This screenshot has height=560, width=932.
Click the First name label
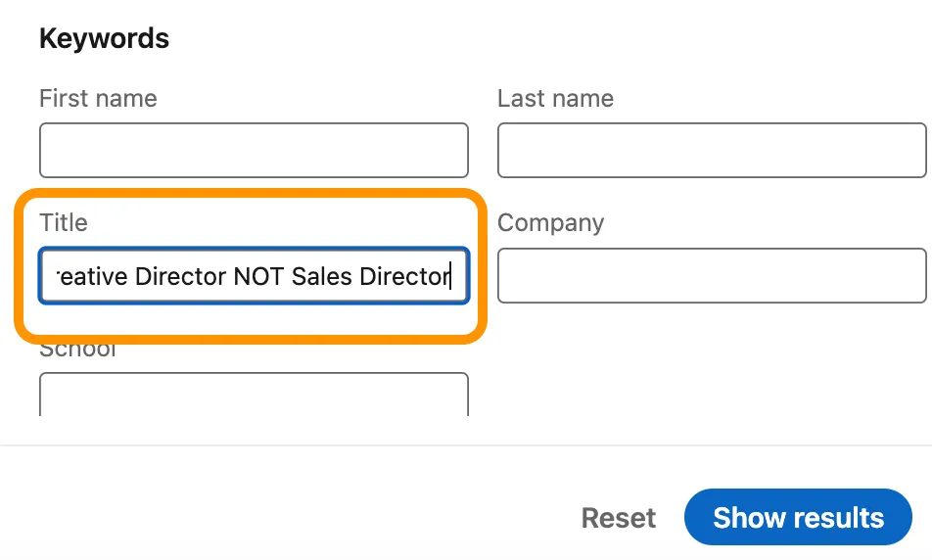click(x=98, y=99)
